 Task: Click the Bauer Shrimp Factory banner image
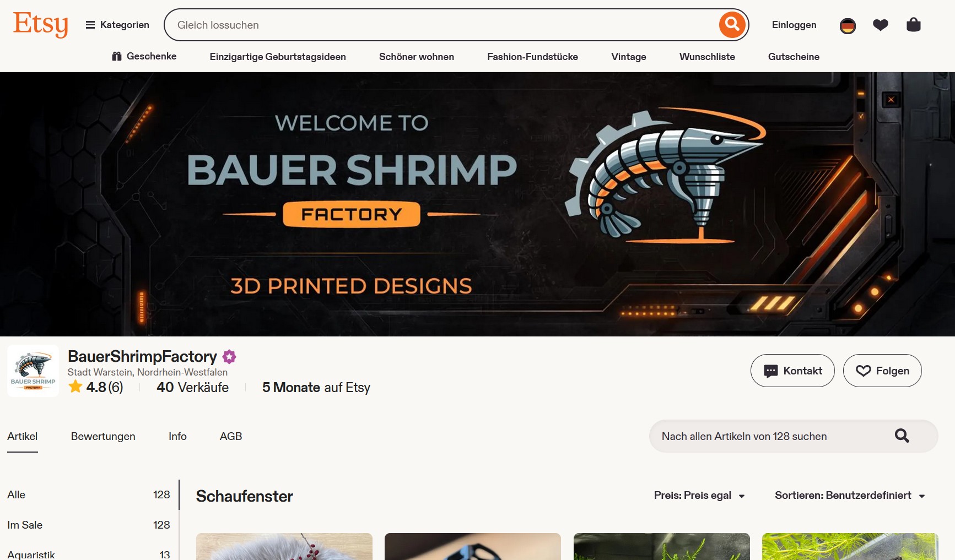477,204
